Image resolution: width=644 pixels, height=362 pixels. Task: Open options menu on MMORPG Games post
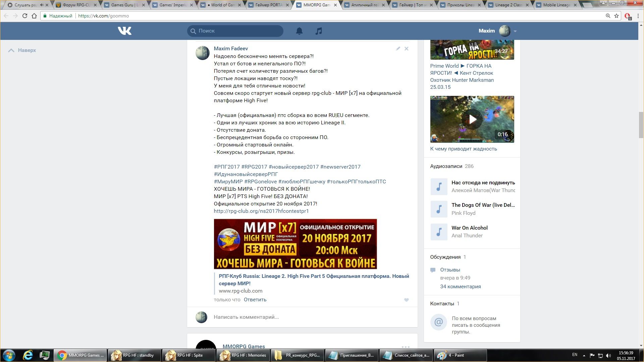(406, 347)
